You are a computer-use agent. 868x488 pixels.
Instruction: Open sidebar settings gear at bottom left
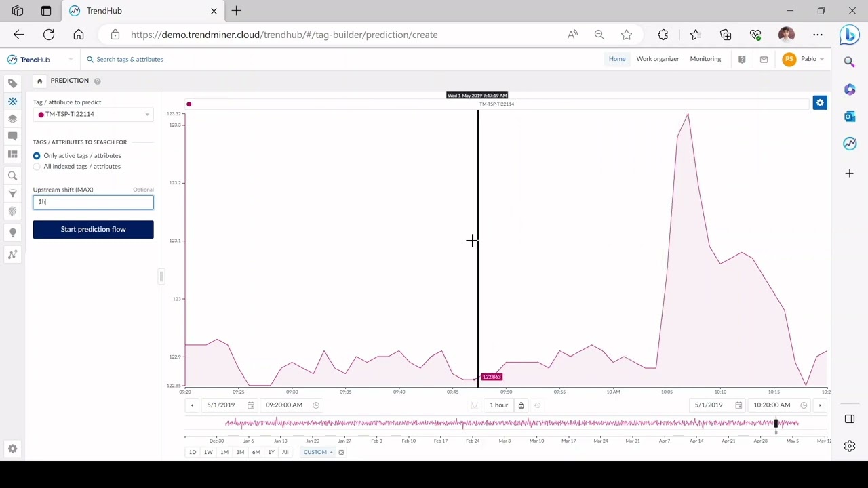tap(12, 449)
